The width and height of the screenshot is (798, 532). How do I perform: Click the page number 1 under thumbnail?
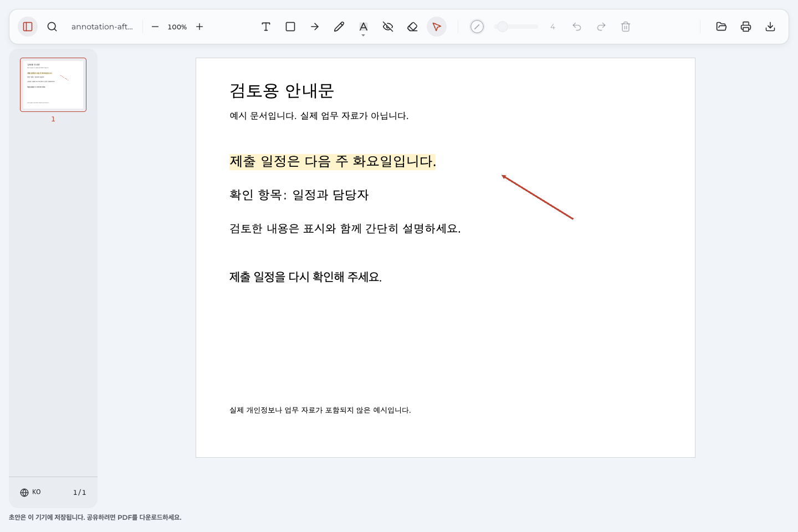pyautogui.click(x=53, y=119)
